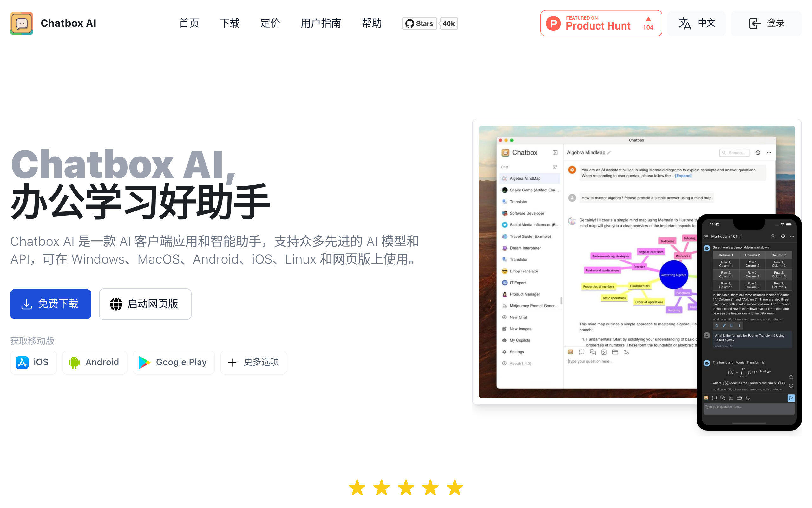
Task: Open the 用户指南 nav item
Action: pos(321,23)
